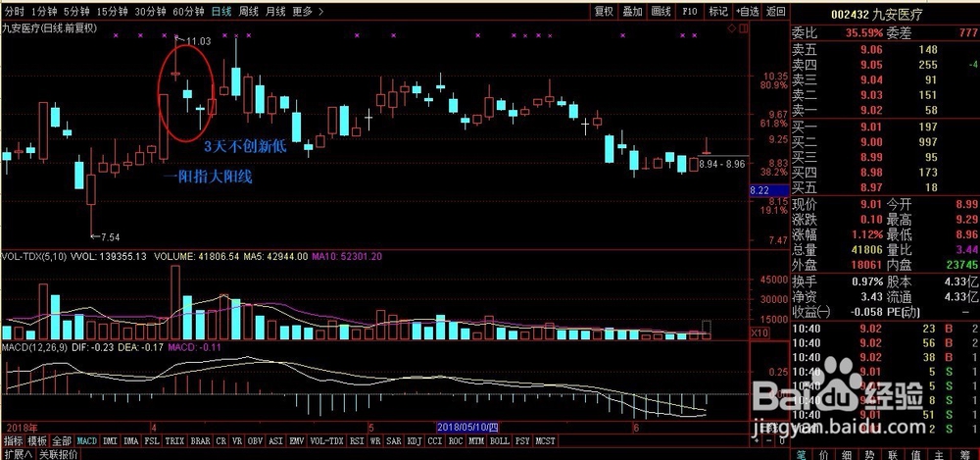Expand the 更多 more periods menu
This screenshot has width=980, height=460.
tap(308, 11)
